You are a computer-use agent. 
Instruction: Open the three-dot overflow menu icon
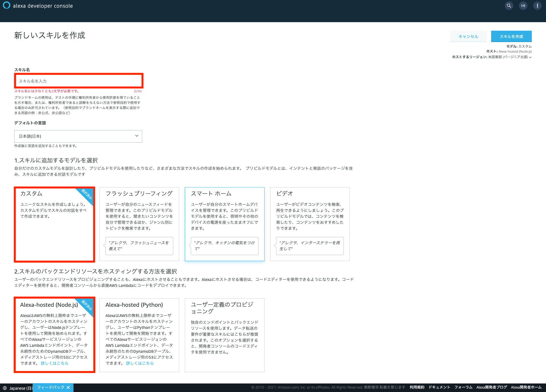coord(537,6)
